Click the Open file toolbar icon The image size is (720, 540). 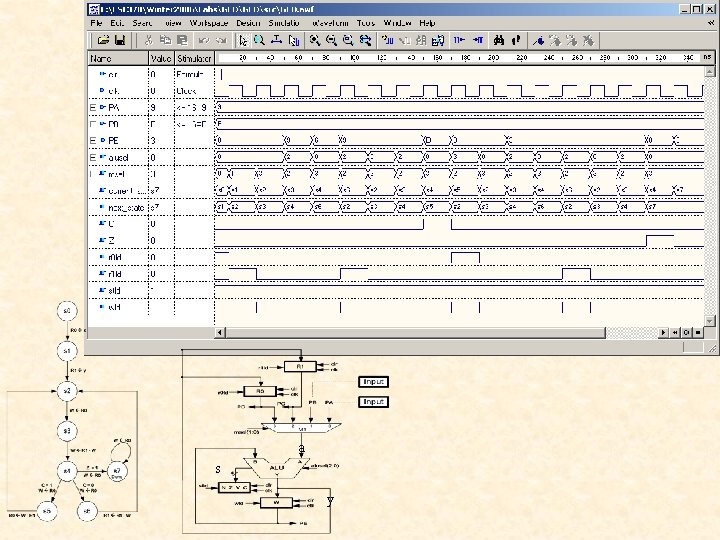102,40
